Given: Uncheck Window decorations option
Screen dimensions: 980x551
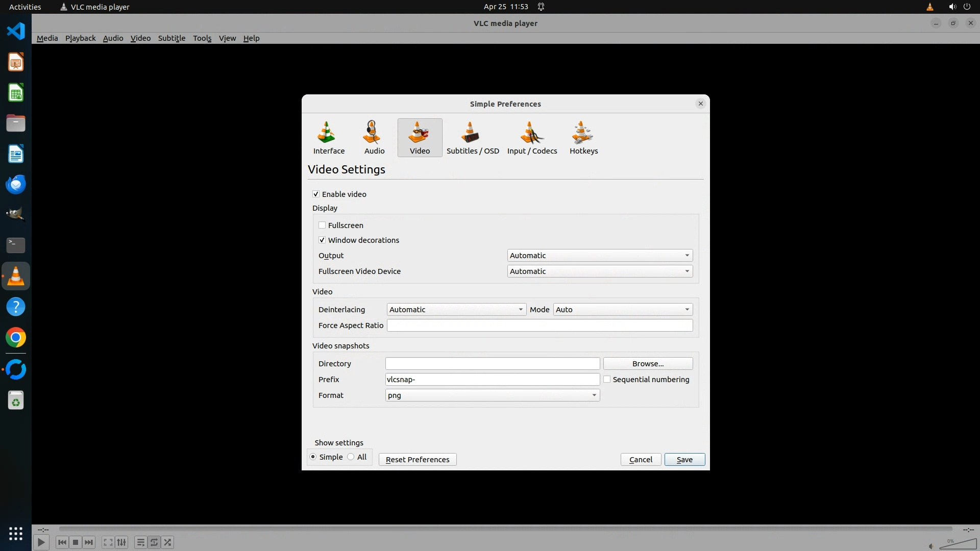Looking at the screenshot, I should pos(322,240).
